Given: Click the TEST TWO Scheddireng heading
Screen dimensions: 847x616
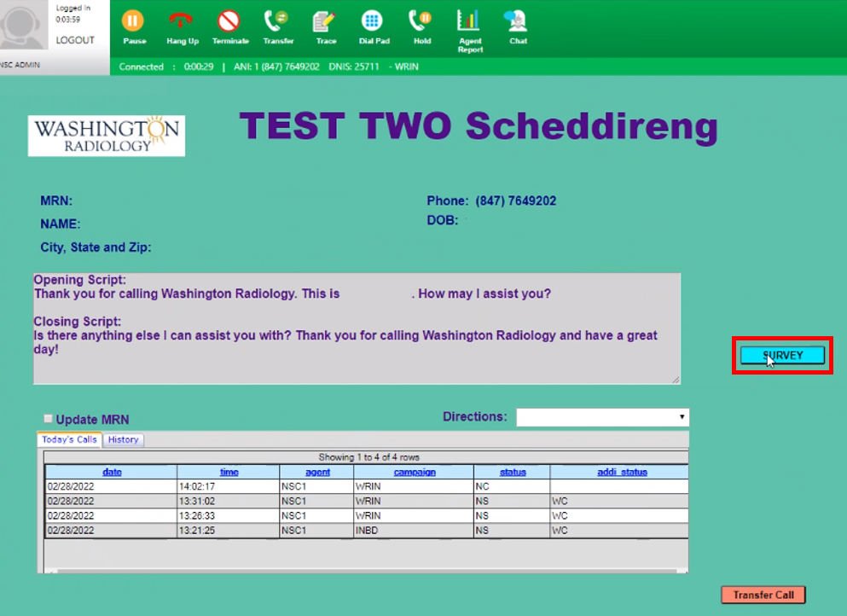Looking at the screenshot, I should (479, 127).
